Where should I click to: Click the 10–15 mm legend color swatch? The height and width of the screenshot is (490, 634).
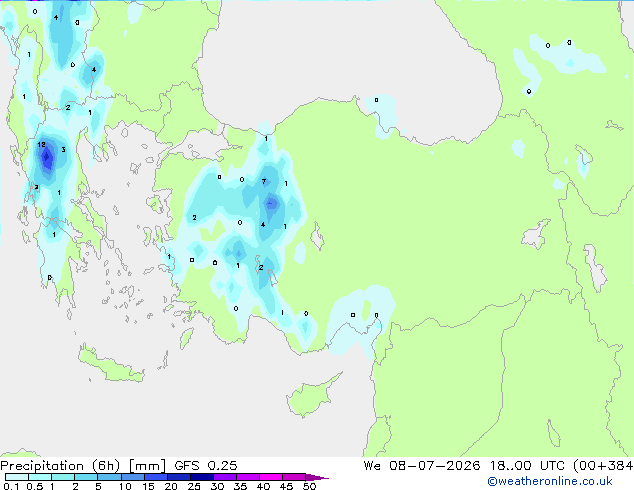coord(132,477)
